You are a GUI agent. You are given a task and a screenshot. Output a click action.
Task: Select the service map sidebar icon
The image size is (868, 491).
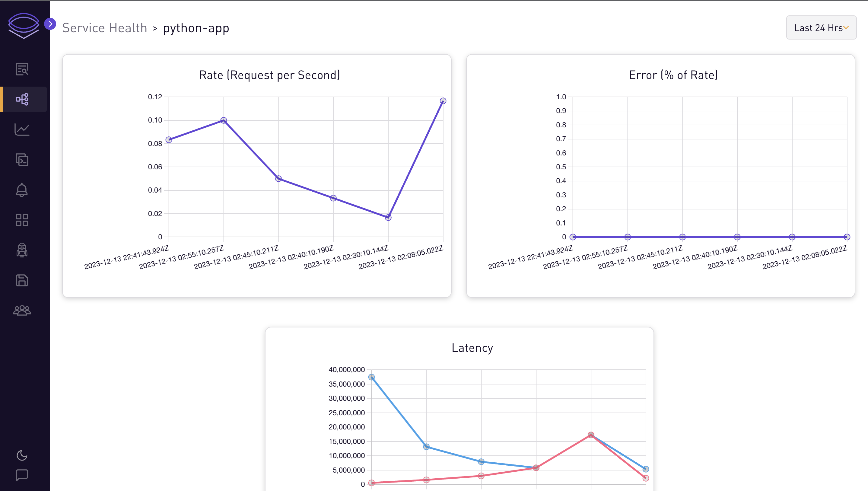tap(22, 99)
